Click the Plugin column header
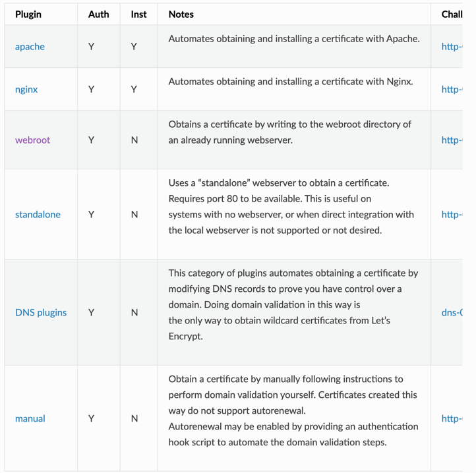476x473 pixels. [x=28, y=14]
